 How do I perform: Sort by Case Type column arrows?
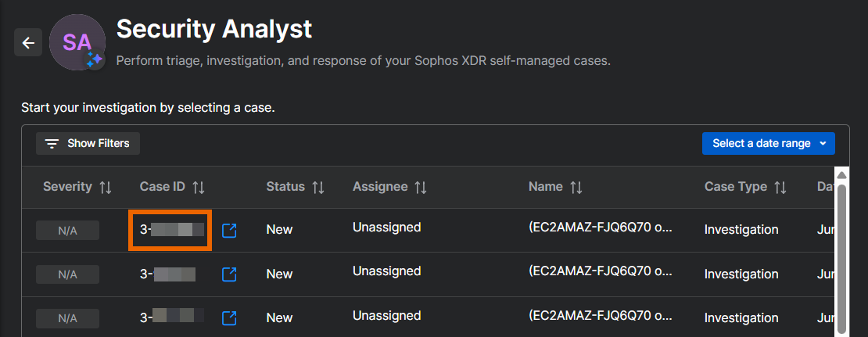pyautogui.click(x=780, y=188)
